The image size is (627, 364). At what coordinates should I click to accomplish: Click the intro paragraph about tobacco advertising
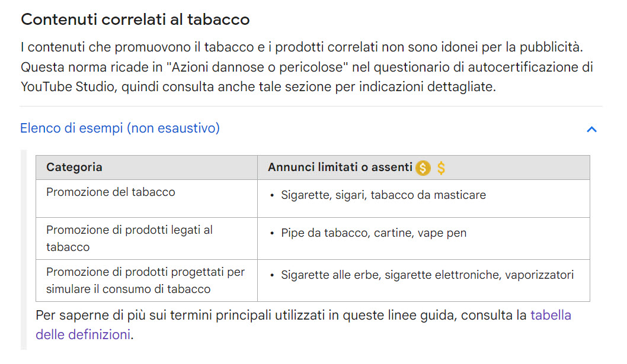pos(307,67)
